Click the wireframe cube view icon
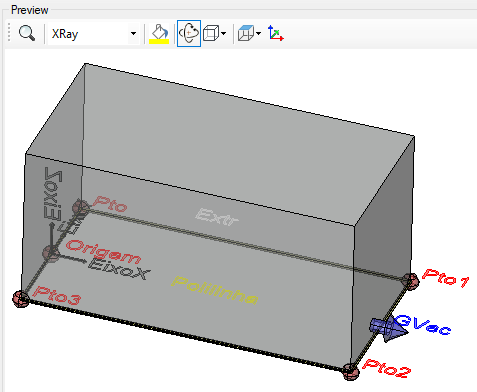Image resolution: width=477 pixels, height=392 pixels. 211,33
